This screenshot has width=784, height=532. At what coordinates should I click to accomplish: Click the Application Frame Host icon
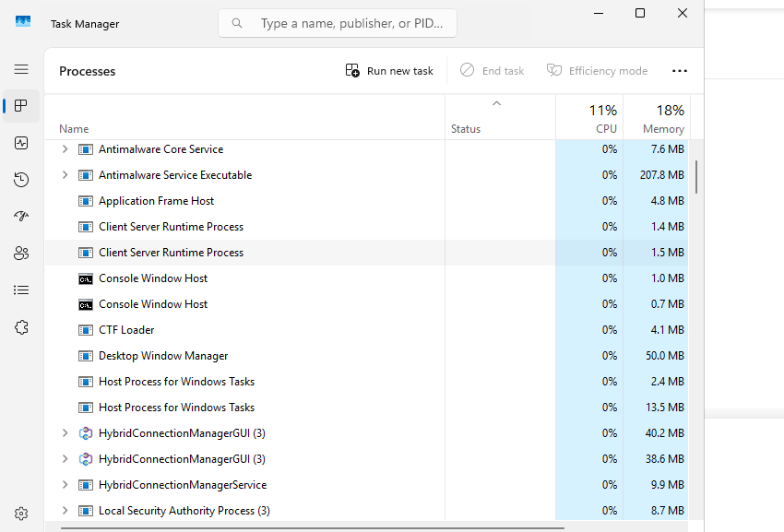[x=86, y=201]
